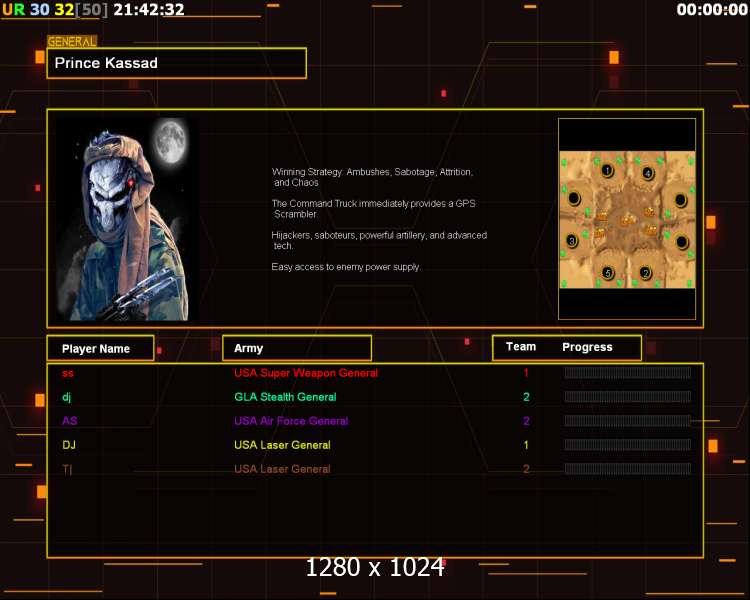Viewport: 750px width, 600px height.
Task: Click team number 2 in the AS row
Action: (526, 421)
